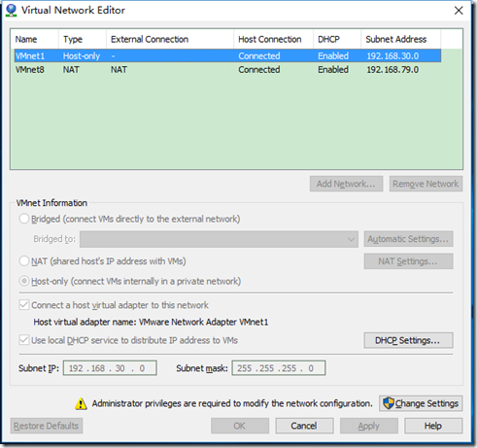Click VMnet1's Connected host connection cell
477x448 pixels.
pyautogui.click(x=259, y=56)
